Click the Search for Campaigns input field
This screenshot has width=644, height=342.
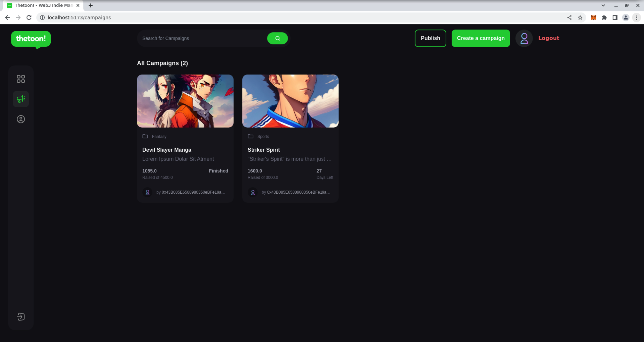click(x=201, y=38)
